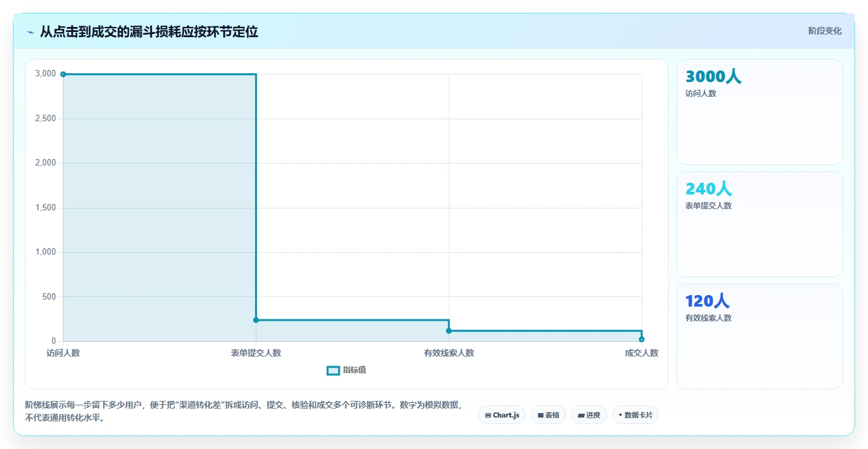Click the description paragraph starting 阶梯线展示
Screen dimensions: 868x449
coord(244,412)
